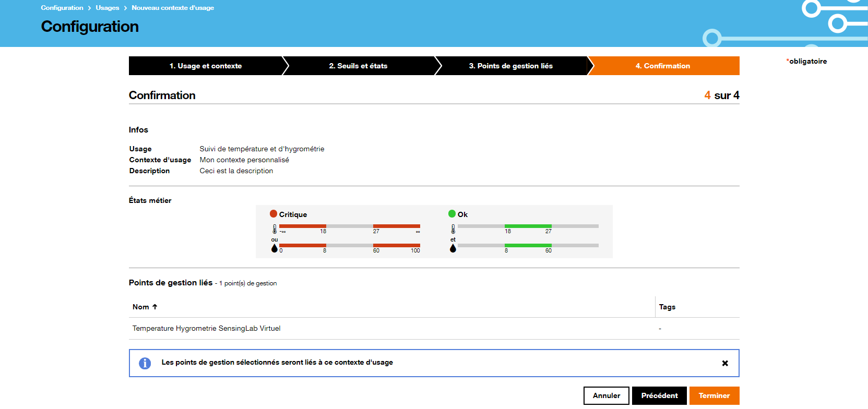Click Ok humidity range bar
Image resolution: width=868 pixels, height=409 pixels.
pyautogui.click(x=528, y=245)
